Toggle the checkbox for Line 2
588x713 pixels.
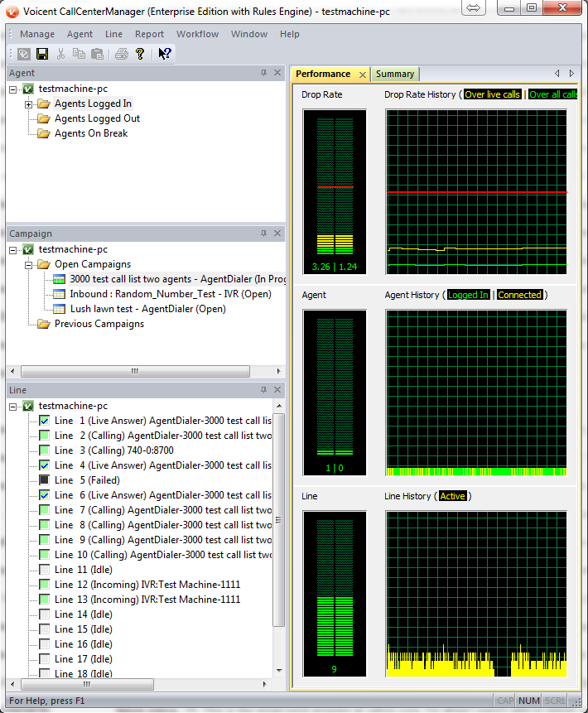44,436
